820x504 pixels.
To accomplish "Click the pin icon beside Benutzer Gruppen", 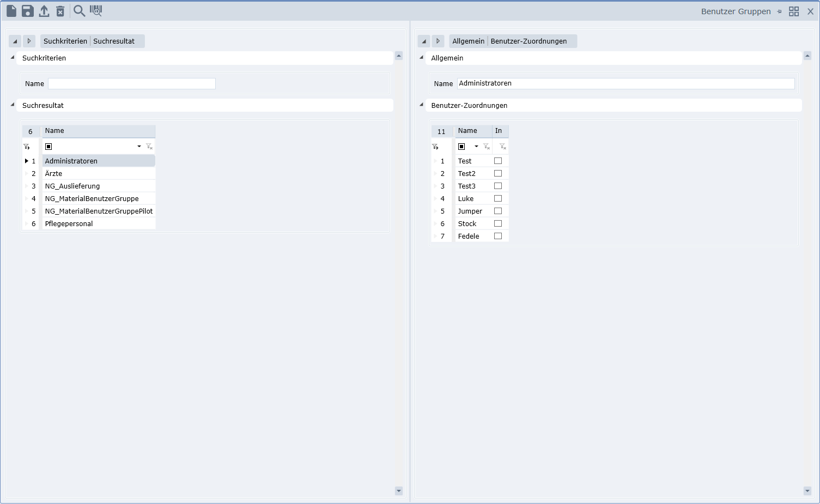I will point(779,11).
